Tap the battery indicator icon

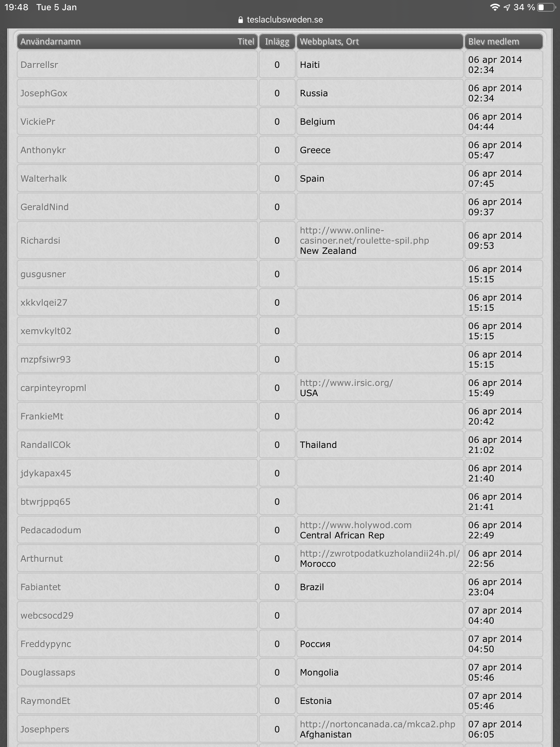click(546, 7)
